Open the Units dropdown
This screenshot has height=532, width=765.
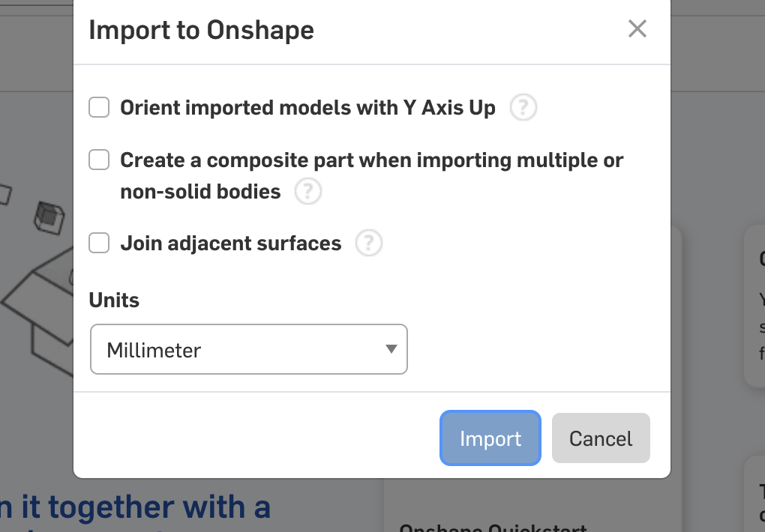pyautogui.click(x=249, y=349)
